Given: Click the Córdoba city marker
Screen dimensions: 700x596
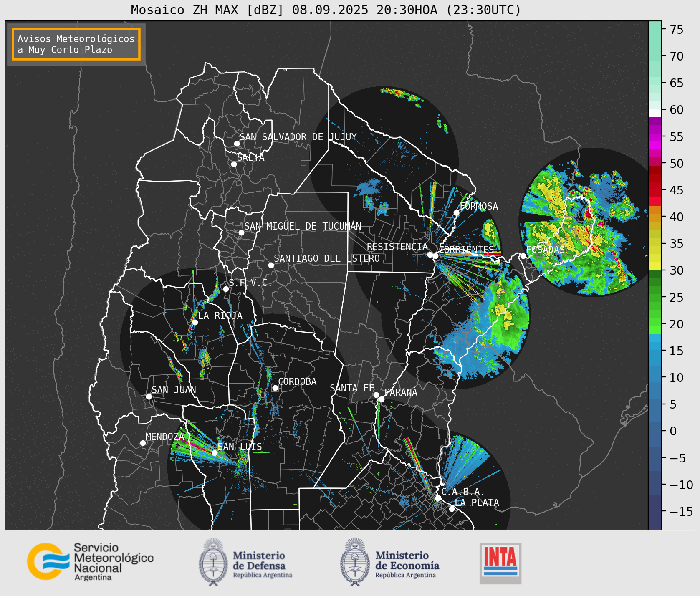Looking at the screenshot, I should (275, 388).
